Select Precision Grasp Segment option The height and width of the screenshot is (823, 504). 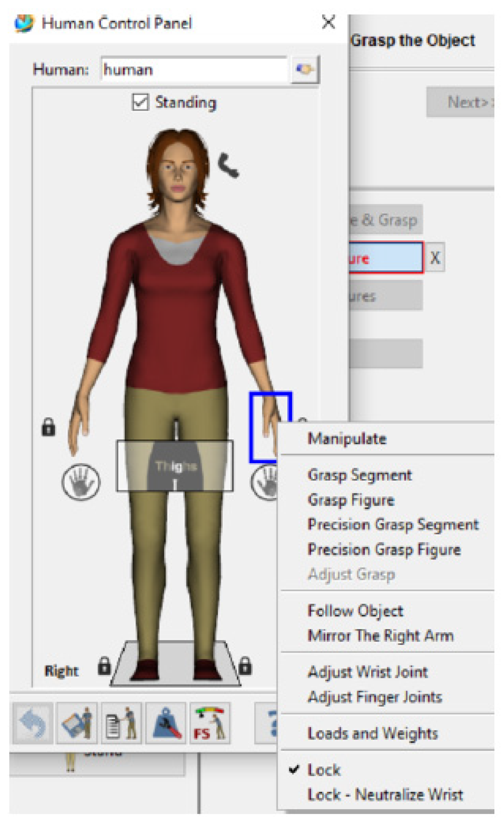(393, 524)
